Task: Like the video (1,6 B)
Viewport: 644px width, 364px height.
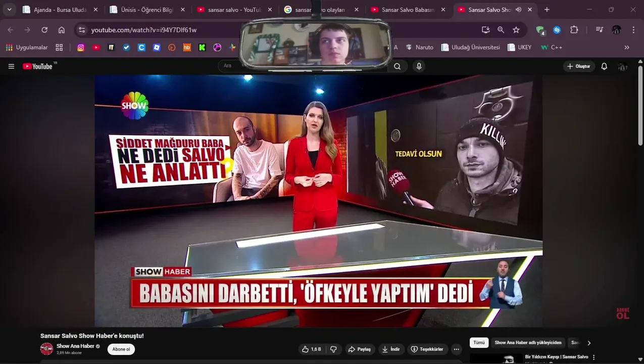Action: coord(312,349)
